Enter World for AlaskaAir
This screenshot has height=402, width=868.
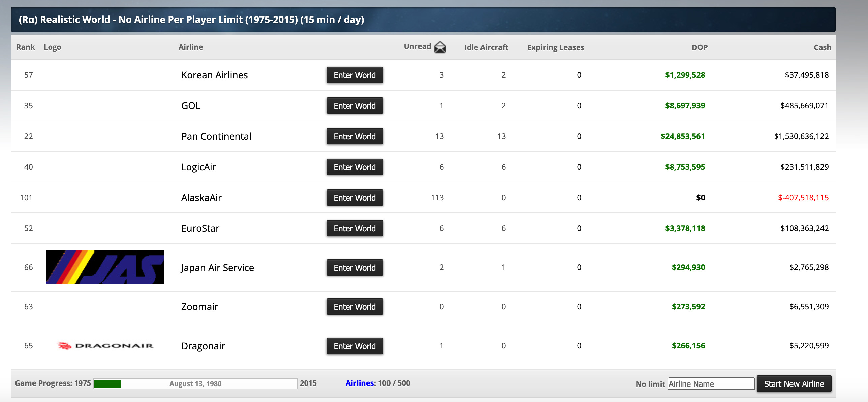[355, 198]
